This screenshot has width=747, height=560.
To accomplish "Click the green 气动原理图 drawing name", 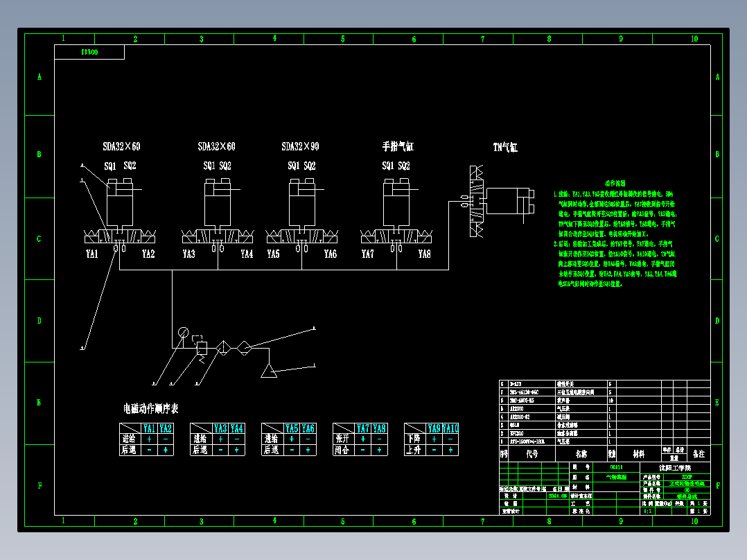I will tap(616, 477).
